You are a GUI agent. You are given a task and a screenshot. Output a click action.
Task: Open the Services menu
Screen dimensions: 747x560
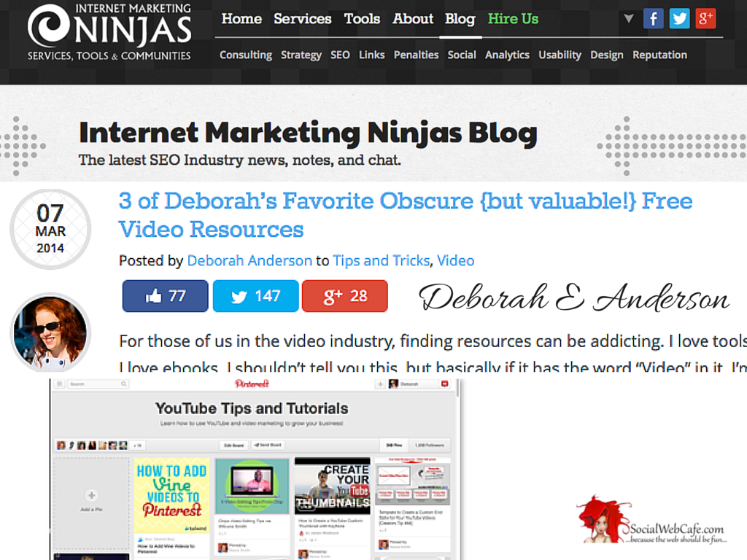pyautogui.click(x=303, y=19)
